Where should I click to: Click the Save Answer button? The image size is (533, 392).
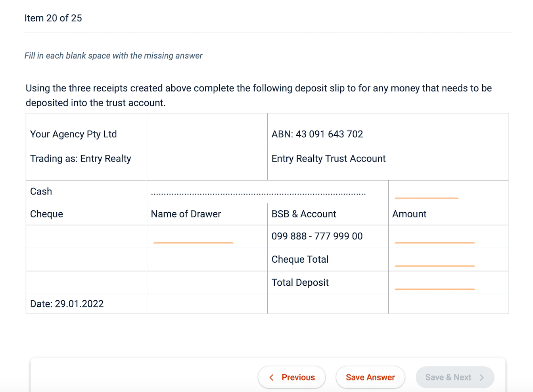click(x=370, y=377)
